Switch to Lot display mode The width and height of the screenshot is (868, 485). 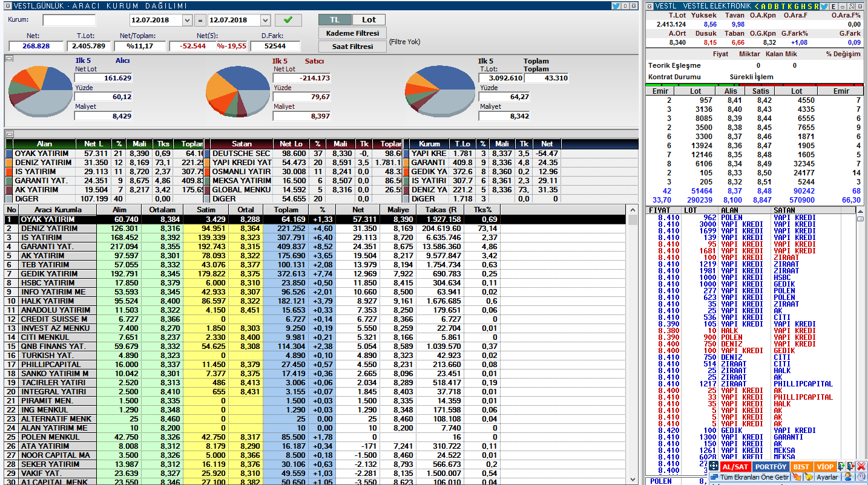tap(369, 20)
